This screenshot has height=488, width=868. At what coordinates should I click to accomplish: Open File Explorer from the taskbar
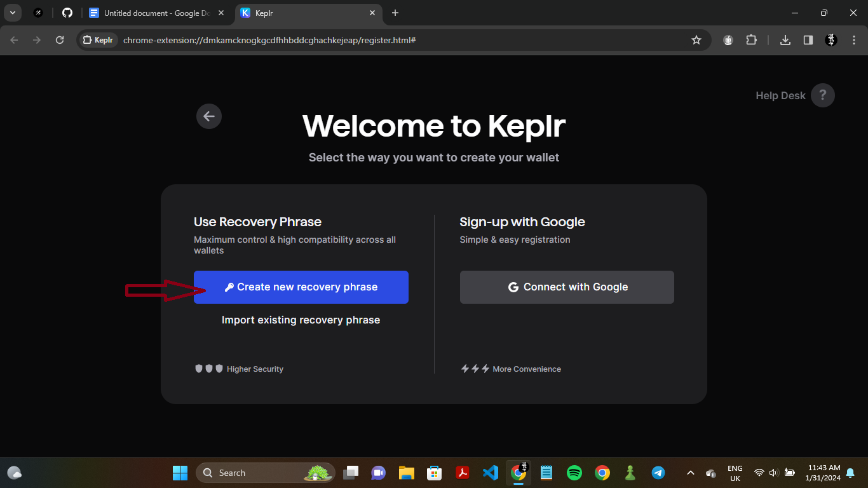(x=407, y=473)
